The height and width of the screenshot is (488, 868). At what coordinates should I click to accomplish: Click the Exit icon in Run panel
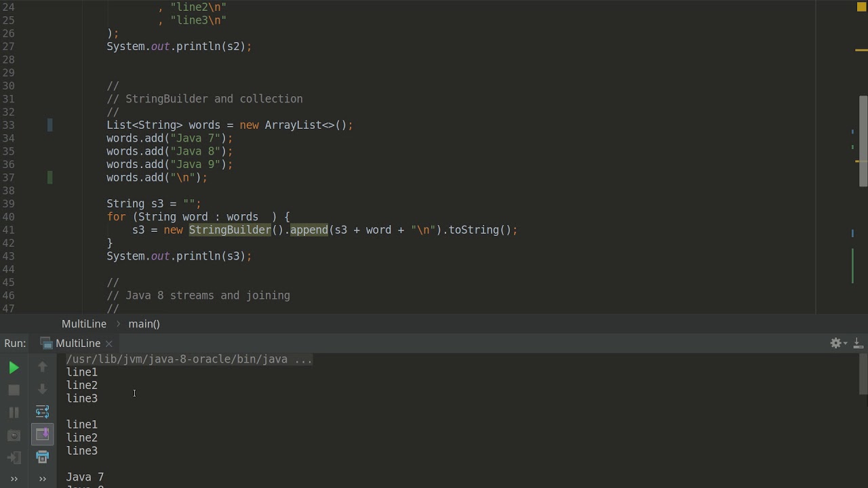point(14,457)
